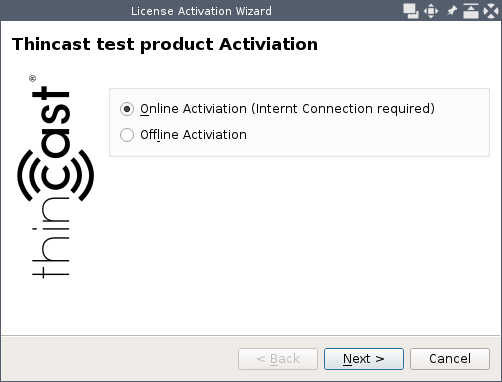502x382 pixels.
Task: Click the four-arrow maximize icon in title bar
Action: click(x=431, y=11)
